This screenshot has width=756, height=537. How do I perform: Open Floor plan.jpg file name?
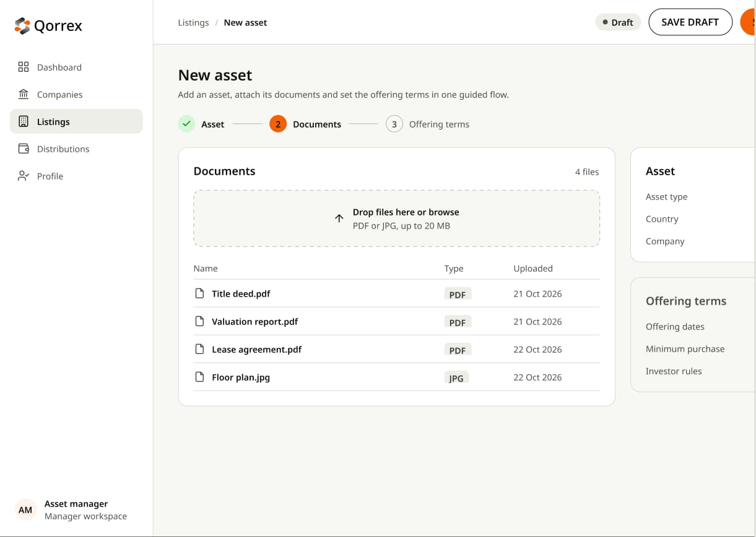click(x=241, y=377)
